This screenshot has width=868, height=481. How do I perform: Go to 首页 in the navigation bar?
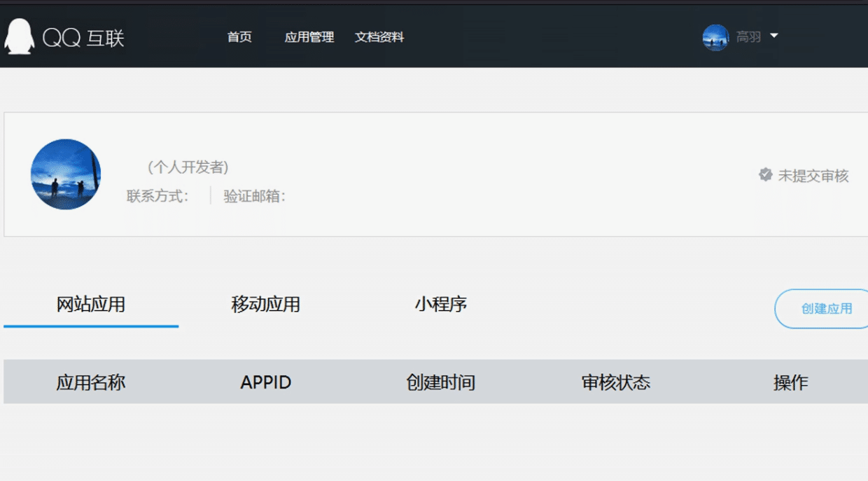point(239,37)
